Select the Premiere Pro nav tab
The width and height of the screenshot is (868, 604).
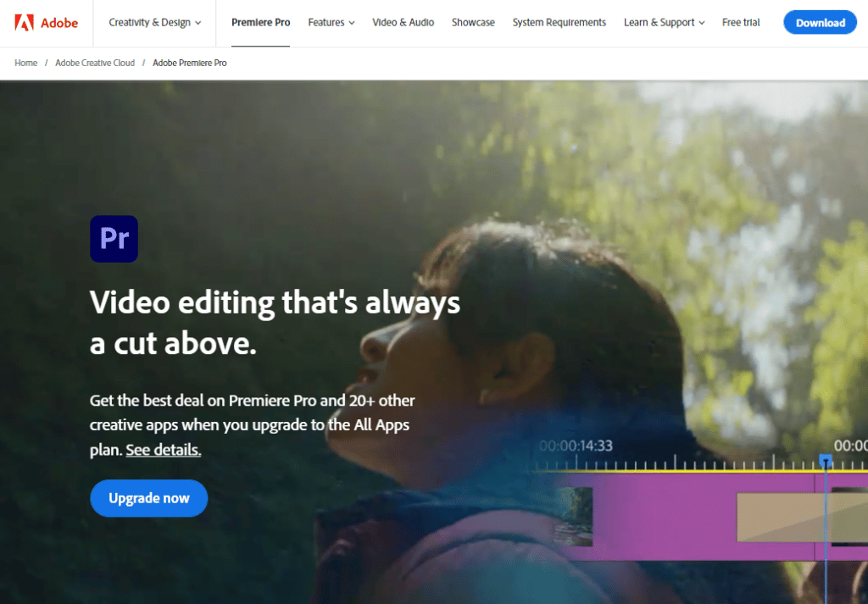(x=261, y=23)
